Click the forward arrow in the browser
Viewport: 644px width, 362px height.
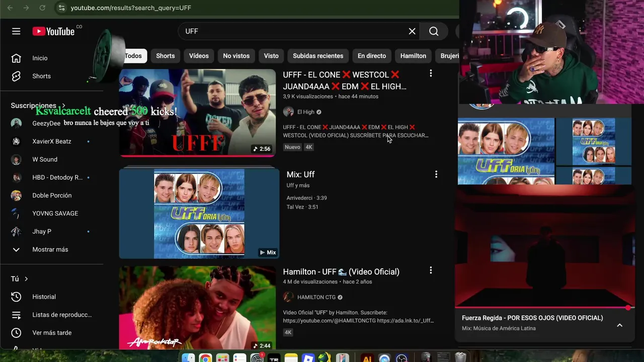pyautogui.click(x=26, y=8)
